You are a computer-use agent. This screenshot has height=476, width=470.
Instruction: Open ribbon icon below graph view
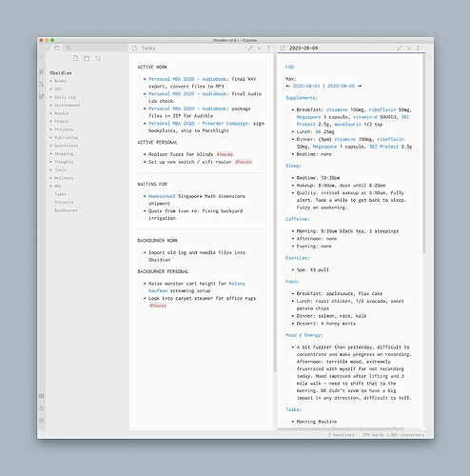(x=41, y=96)
